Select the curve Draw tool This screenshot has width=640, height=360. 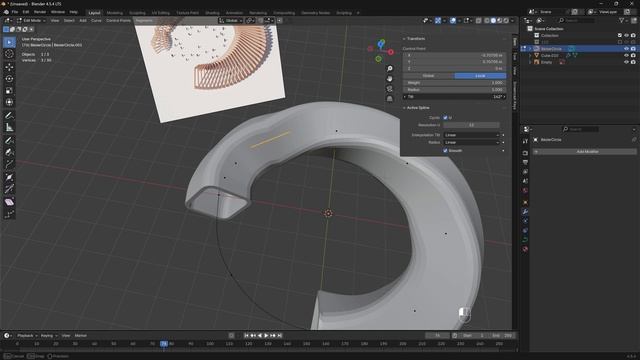[9, 140]
